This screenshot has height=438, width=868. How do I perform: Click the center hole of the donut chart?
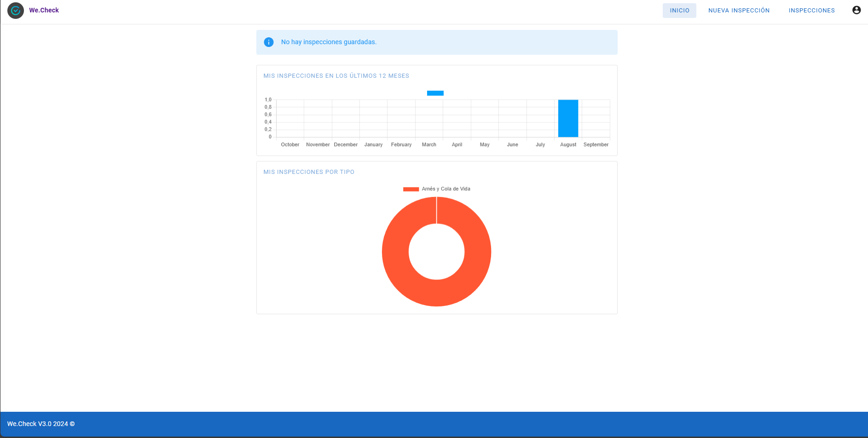(436, 252)
